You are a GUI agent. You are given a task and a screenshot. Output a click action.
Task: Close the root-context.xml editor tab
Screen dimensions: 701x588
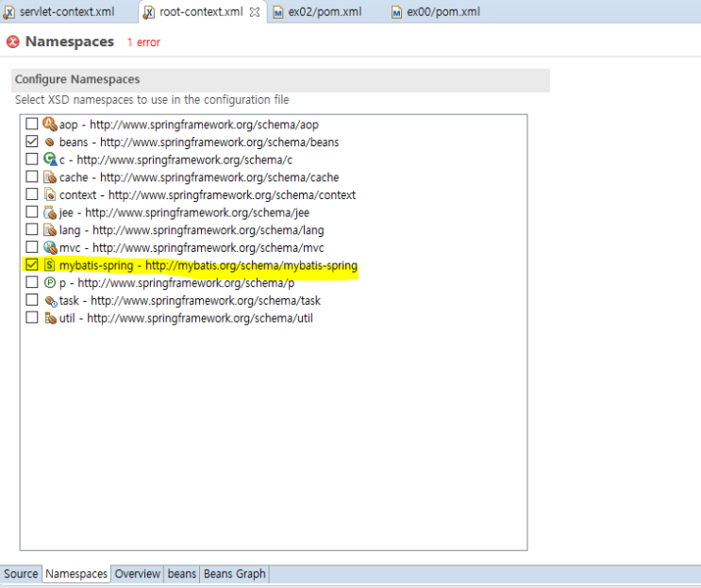254,11
